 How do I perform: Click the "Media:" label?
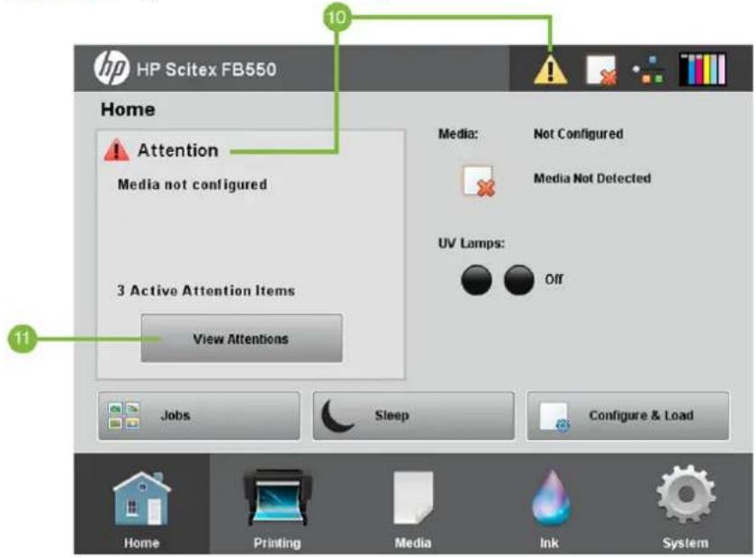pyautogui.click(x=458, y=134)
